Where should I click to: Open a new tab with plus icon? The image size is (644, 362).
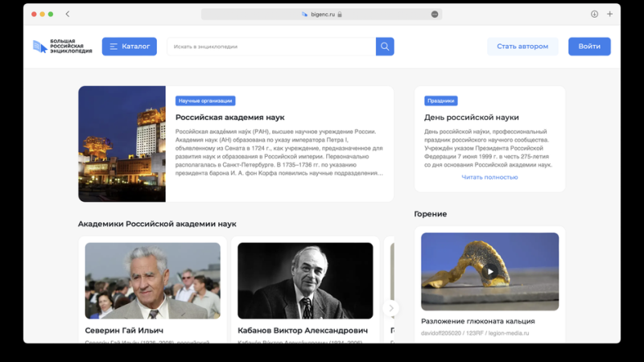(610, 14)
